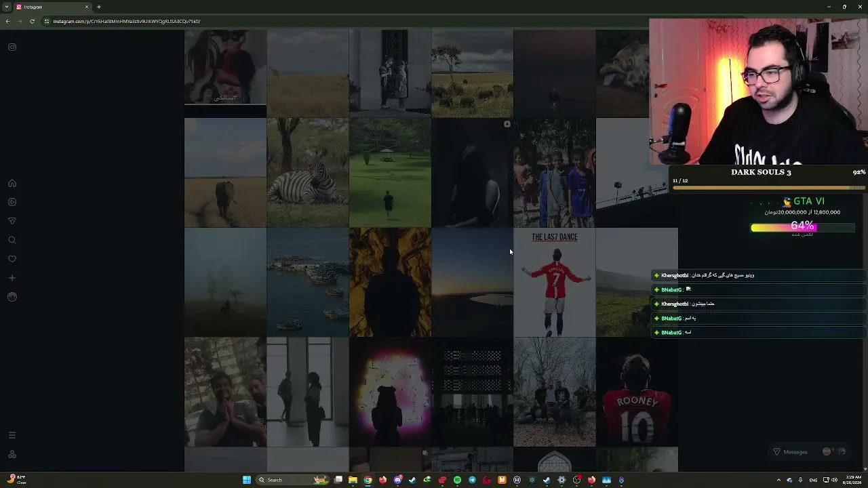The image size is (868, 488).
Task: Show hidden system tray icons
Action: tap(778, 480)
